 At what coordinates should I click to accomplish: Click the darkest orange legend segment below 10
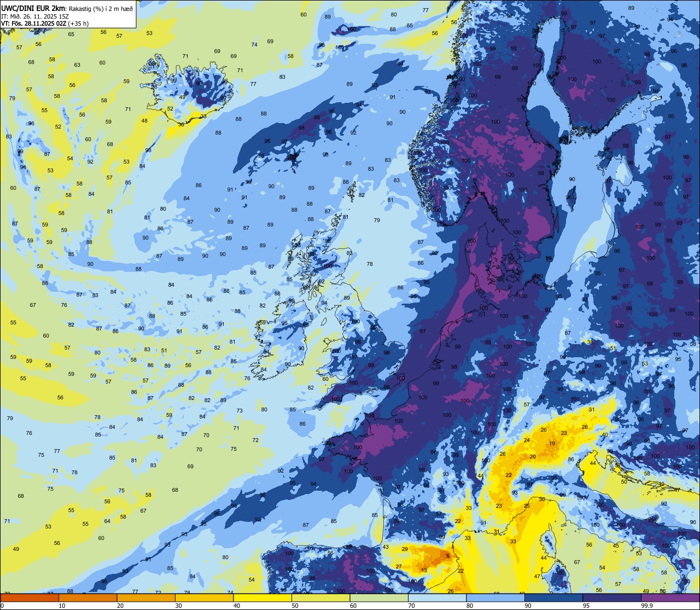coord(29,597)
